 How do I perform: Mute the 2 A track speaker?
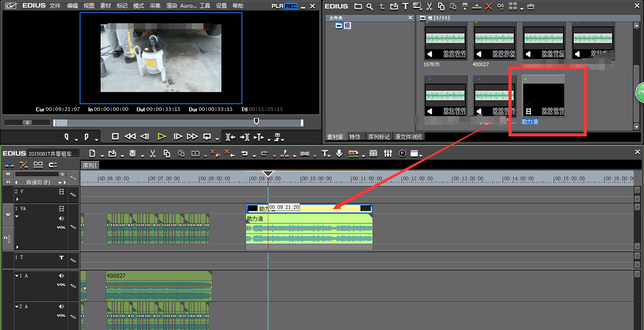point(62,307)
